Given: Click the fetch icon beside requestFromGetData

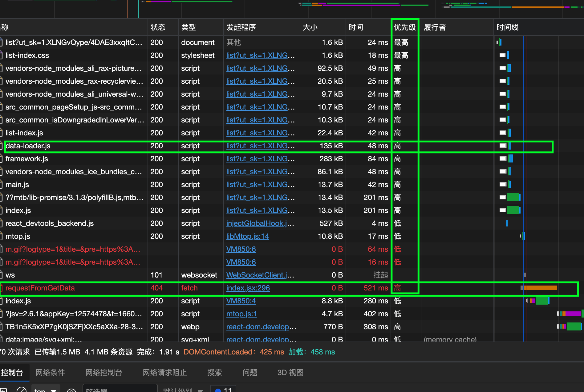Looking at the screenshot, I should [2, 288].
